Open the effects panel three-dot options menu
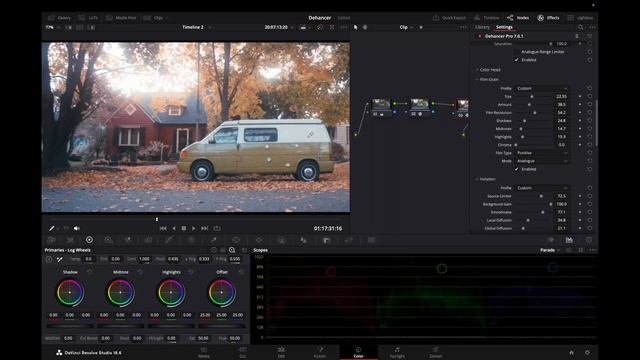 click(x=592, y=27)
